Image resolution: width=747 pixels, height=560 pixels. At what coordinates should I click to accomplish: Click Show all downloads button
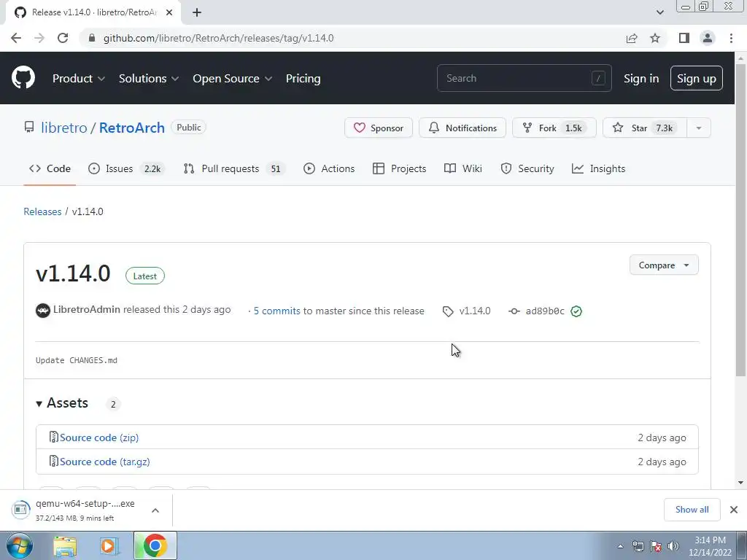pyautogui.click(x=692, y=510)
